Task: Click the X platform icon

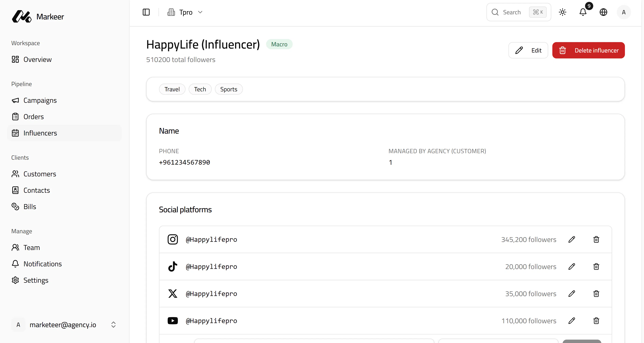Action: click(173, 293)
